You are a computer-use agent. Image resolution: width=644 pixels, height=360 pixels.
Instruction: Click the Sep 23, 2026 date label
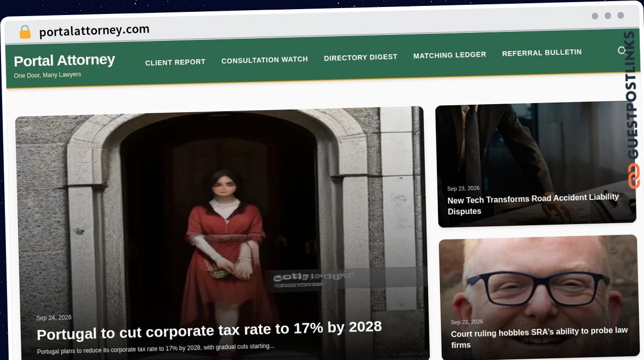click(464, 189)
